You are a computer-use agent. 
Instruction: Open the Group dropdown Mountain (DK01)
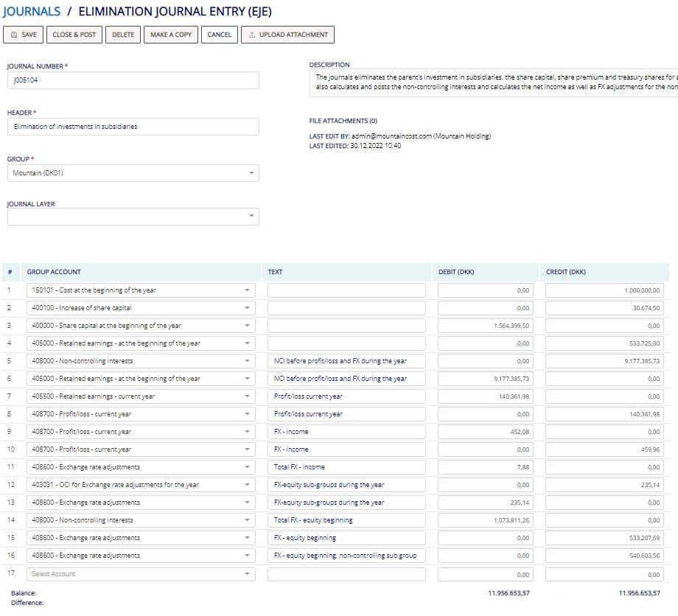click(x=133, y=173)
